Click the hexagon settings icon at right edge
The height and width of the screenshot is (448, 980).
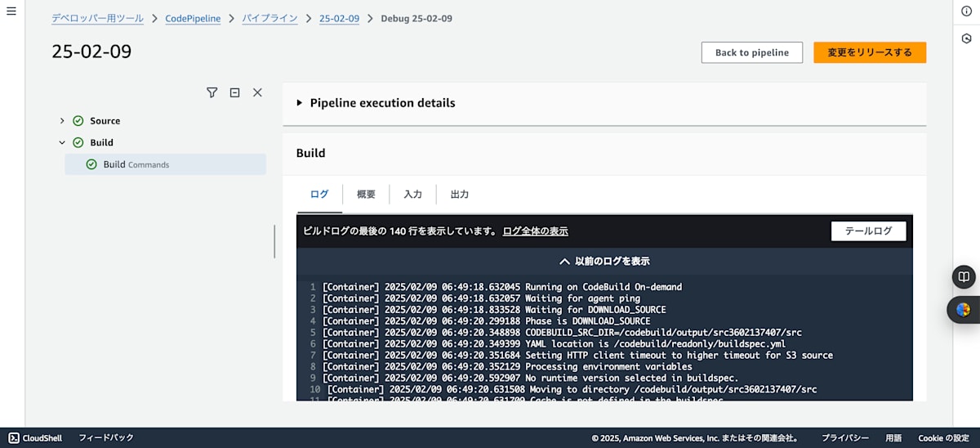click(966, 38)
